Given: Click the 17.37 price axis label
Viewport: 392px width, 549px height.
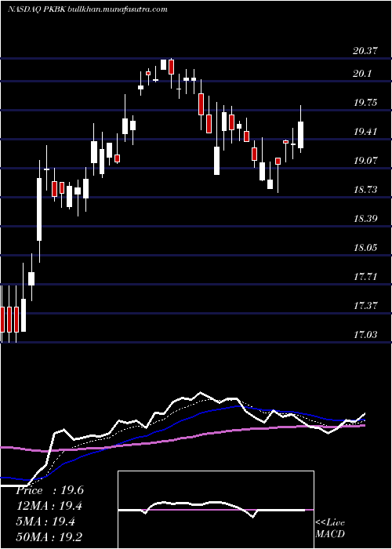Looking at the screenshot, I should 365,307.
